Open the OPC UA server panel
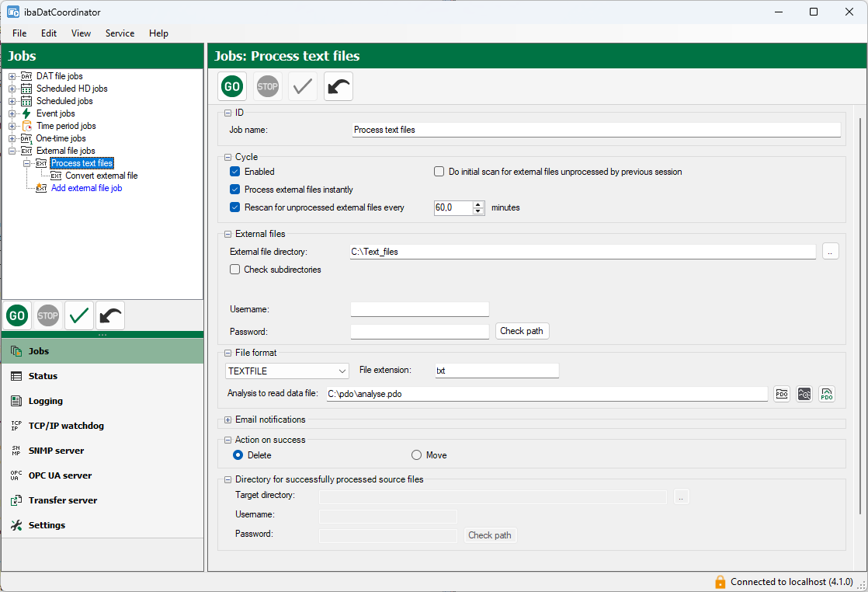 click(x=102, y=475)
